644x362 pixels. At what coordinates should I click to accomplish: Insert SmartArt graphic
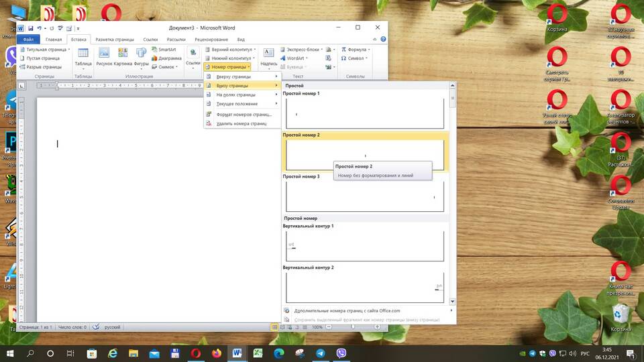pyautogui.click(x=164, y=49)
